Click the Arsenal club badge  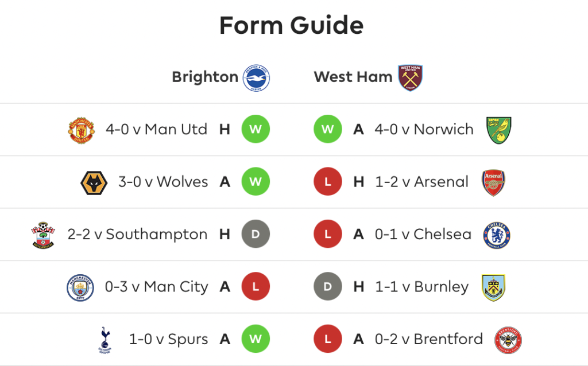coord(493,183)
